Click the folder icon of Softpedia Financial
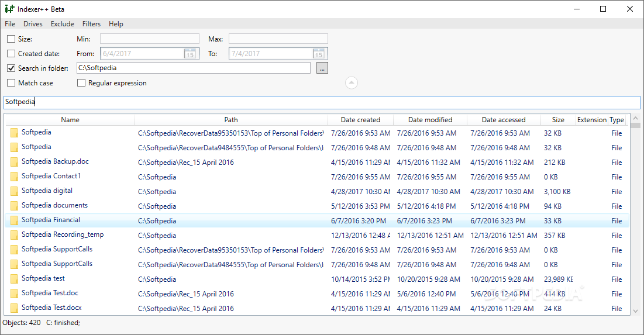This screenshot has width=644, height=335. point(15,220)
